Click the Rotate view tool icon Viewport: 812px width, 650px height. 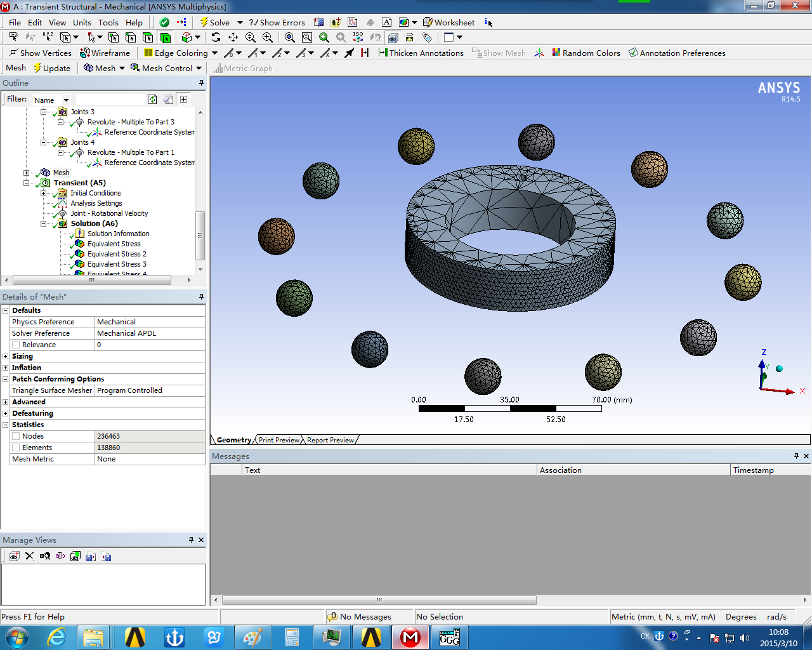(x=216, y=37)
